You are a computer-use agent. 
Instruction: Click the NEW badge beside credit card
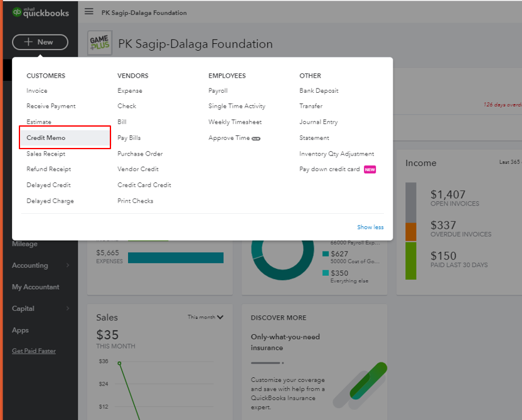coord(370,169)
